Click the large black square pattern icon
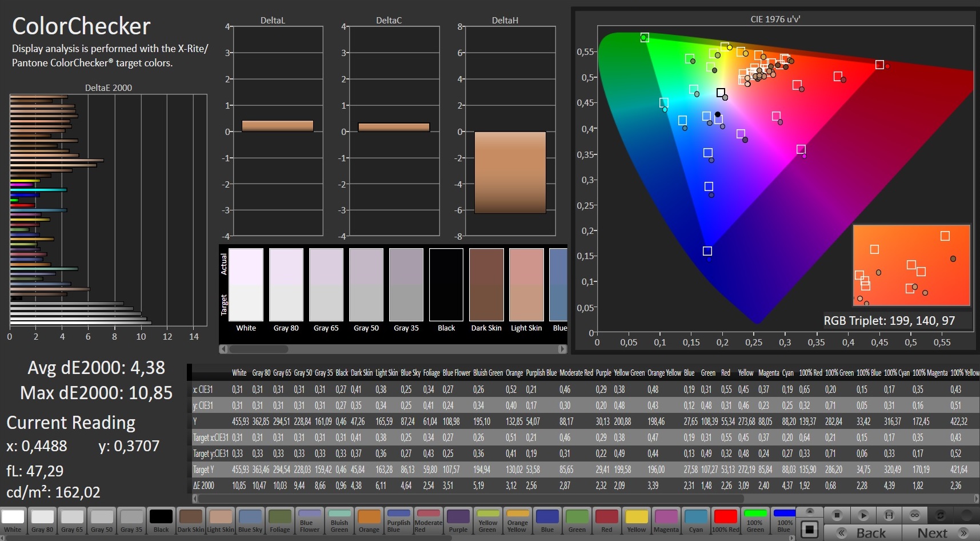 click(x=810, y=530)
